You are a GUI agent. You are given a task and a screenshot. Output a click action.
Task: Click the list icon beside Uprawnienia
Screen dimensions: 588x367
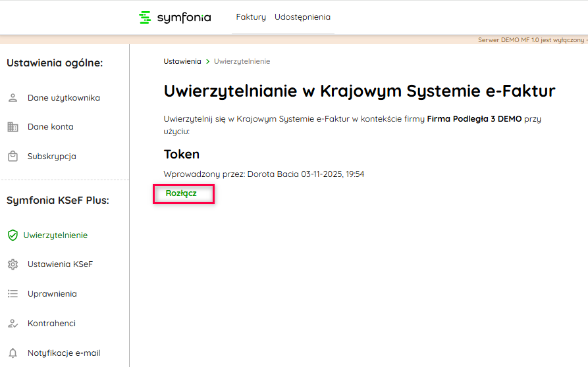tap(13, 294)
